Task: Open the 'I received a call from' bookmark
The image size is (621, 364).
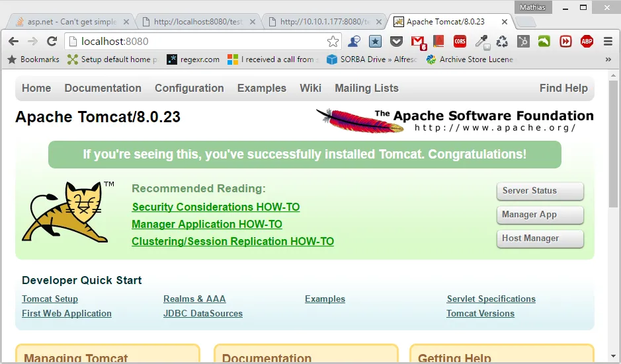Action: click(273, 59)
